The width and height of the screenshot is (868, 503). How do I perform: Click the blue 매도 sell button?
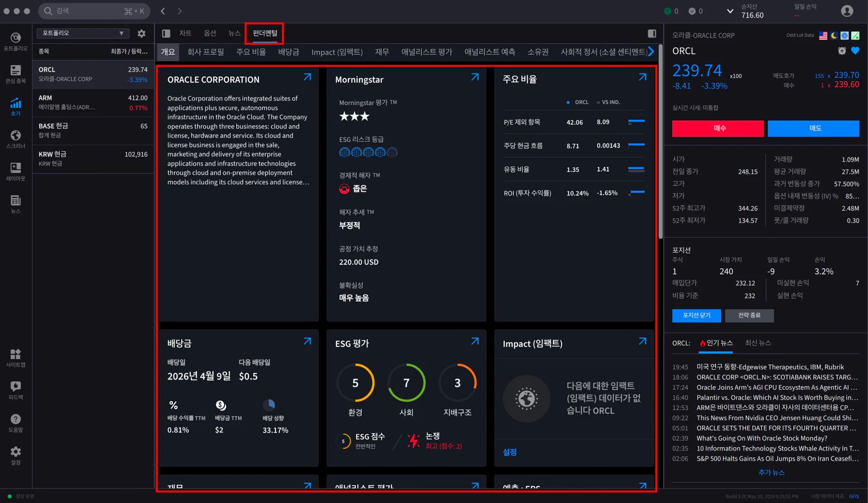point(813,128)
